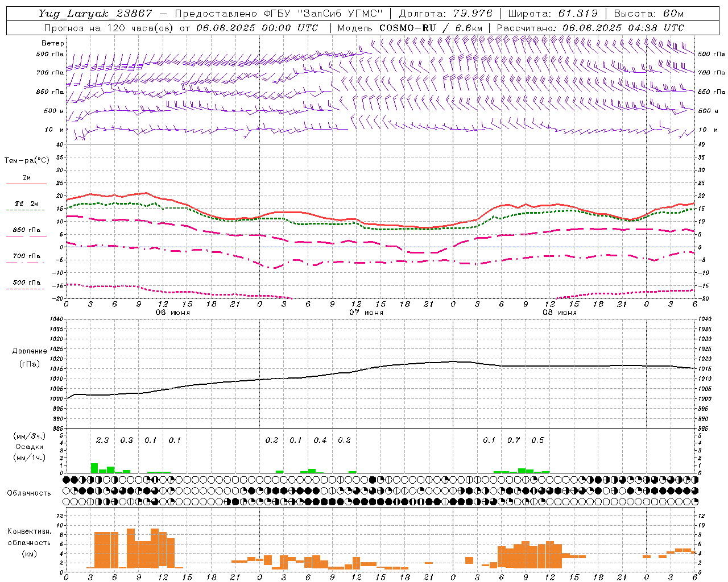Click the Облачность cloud cover label

[x=29, y=493]
